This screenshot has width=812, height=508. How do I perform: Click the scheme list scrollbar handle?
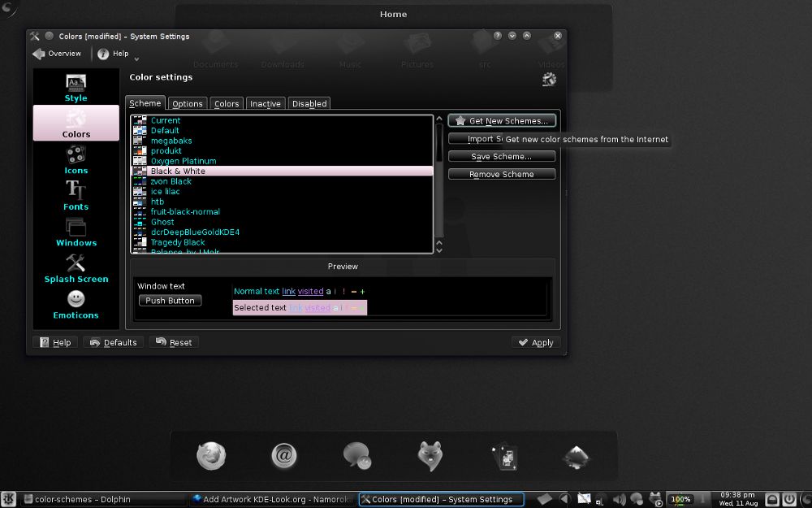coord(439,142)
